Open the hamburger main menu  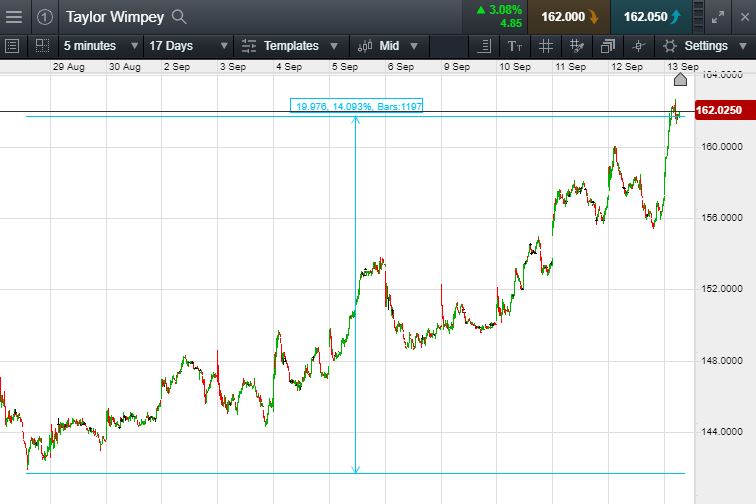[14, 17]
